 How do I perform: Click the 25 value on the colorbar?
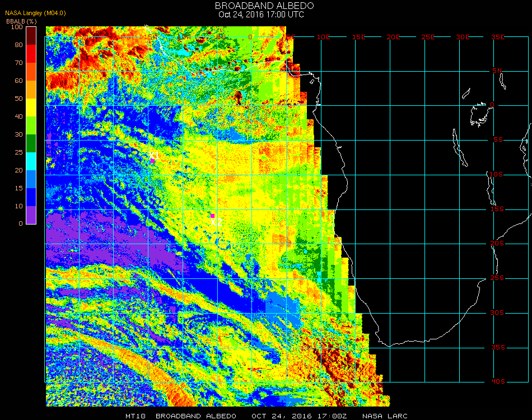click(18, 152)
